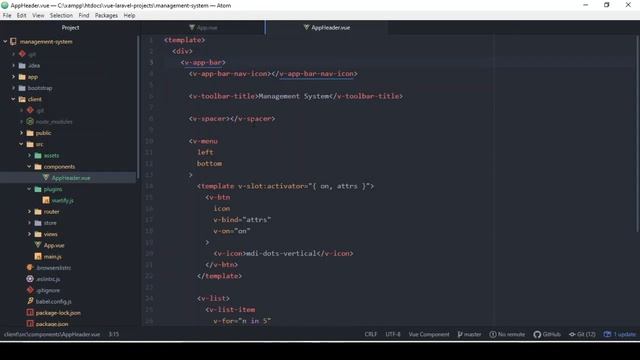This screenshot has width=640, height=360.
Task: Collapse the src folder
Action: pos(21,144)
